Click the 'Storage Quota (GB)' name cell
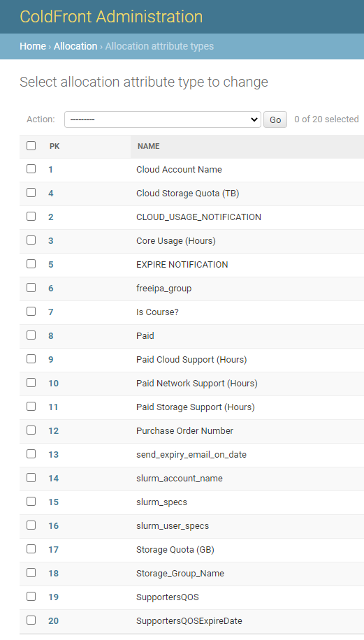Screen dimensions: 364x640 coord(175,549)
